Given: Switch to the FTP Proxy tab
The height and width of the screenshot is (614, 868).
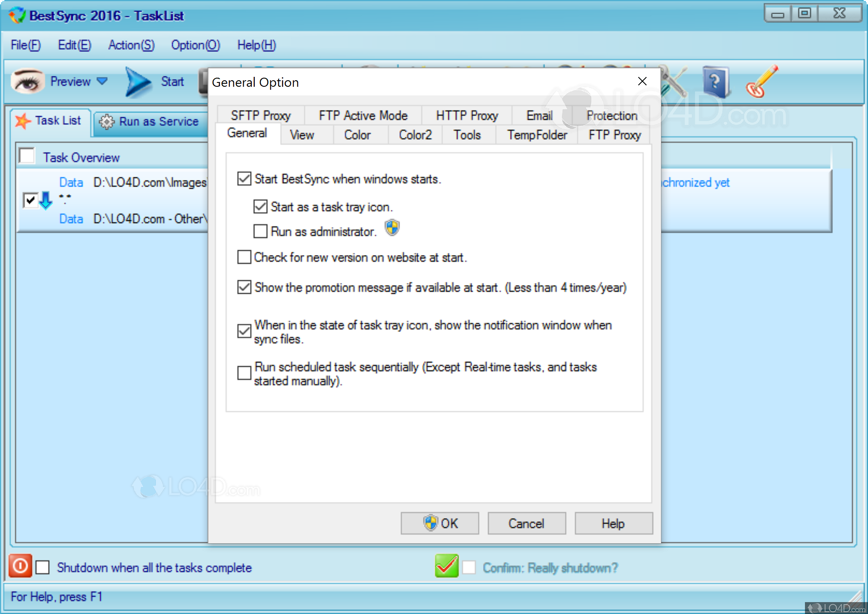Looking at the screenshot, I should [x=614, y=135].
